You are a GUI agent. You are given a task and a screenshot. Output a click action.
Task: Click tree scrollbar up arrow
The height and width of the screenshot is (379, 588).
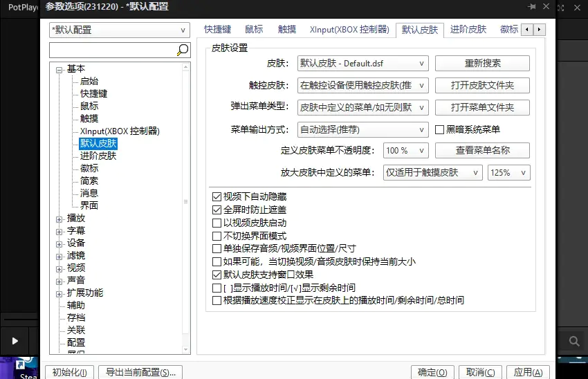tap(185, 66)
